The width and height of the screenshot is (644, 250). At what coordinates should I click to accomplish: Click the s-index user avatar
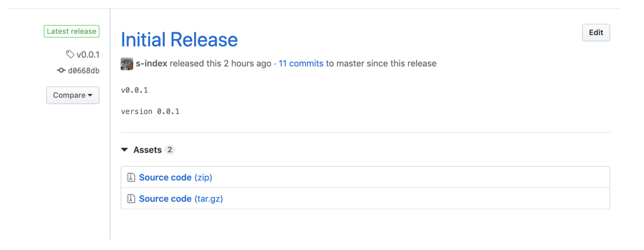click(127, 64)
